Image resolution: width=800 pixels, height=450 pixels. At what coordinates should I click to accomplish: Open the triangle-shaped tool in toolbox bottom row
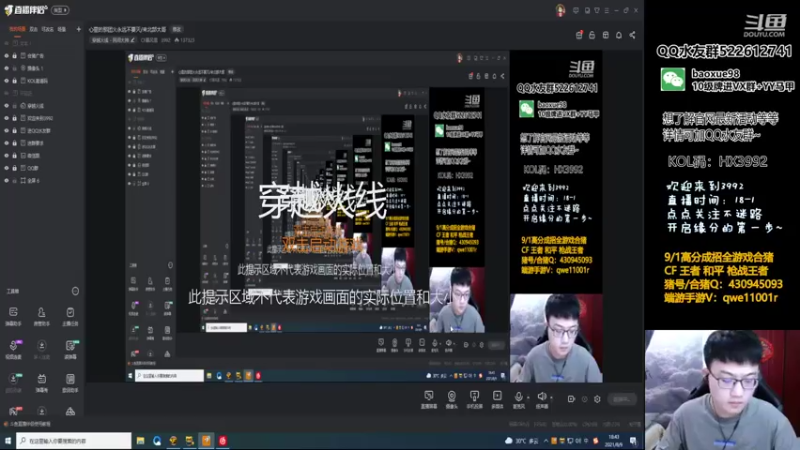click(70, 411)
